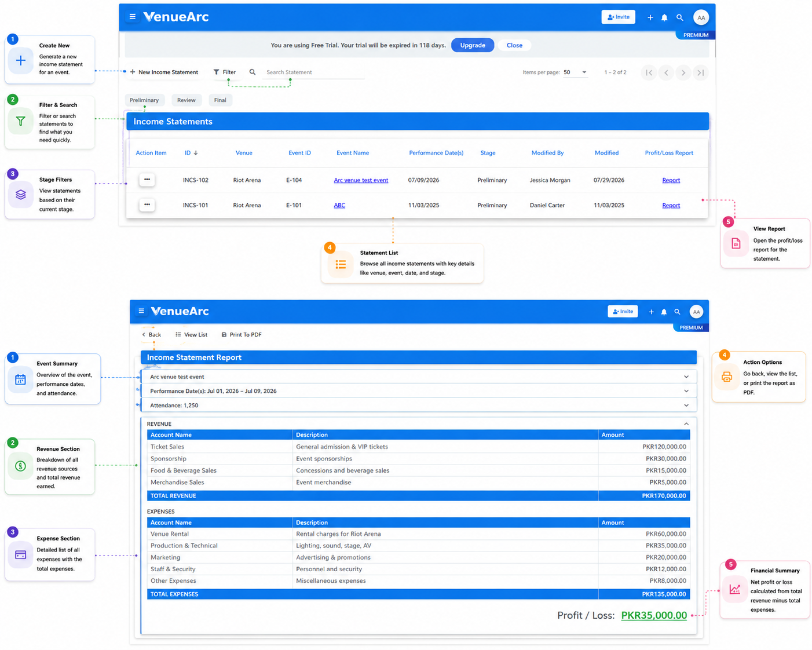Open Arc venue test event link

tap(361, 180)
